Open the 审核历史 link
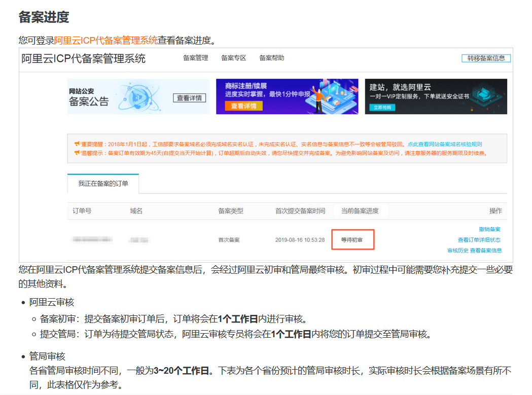This screenshot has height=395, width=532. [x=457, y=250]
